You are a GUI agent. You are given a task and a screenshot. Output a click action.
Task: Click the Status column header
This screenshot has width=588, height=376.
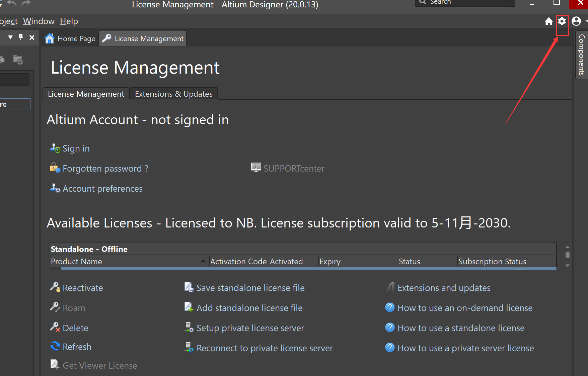pos(428,261)
